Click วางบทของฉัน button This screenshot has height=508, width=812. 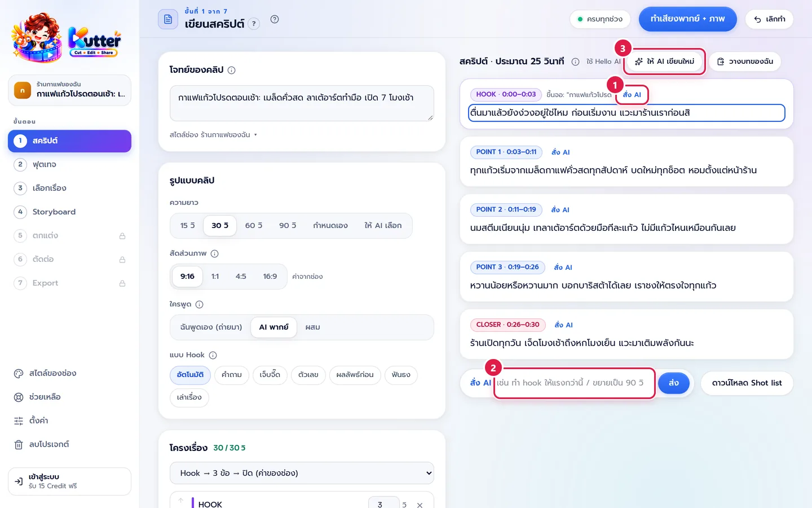(x=745, y=62)
